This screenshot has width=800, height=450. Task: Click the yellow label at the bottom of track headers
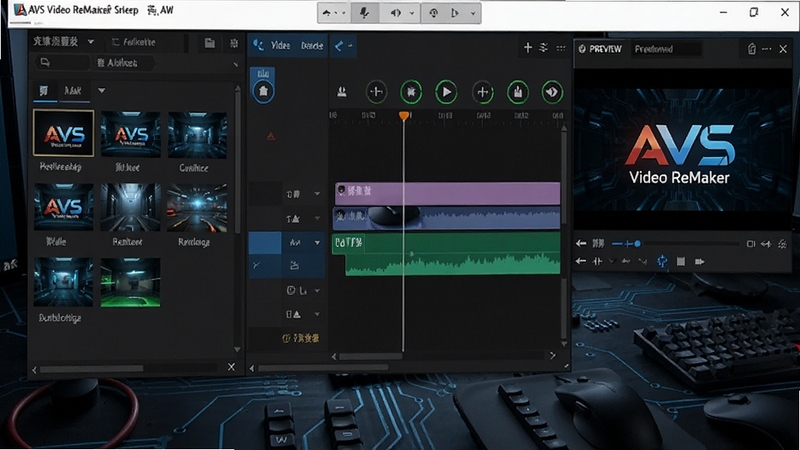click(301, 338)
